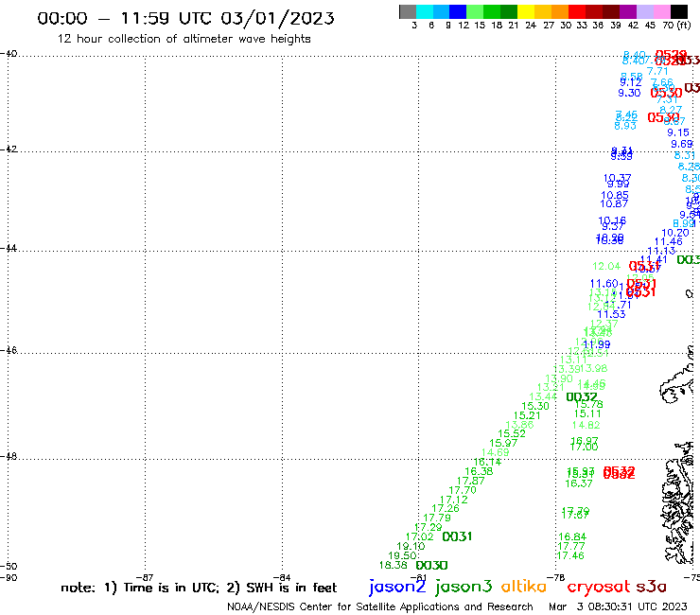Click the wave height value 11.46

tap(668, 241)
